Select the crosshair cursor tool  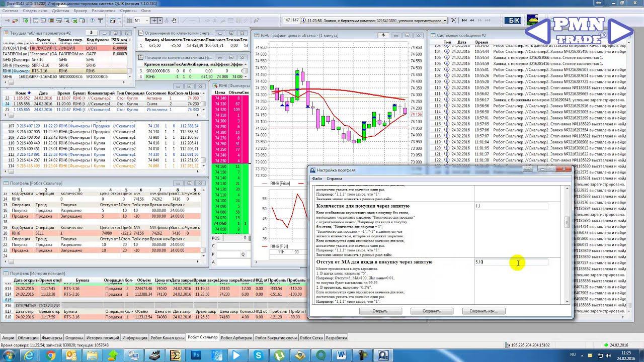coord(154,21)
